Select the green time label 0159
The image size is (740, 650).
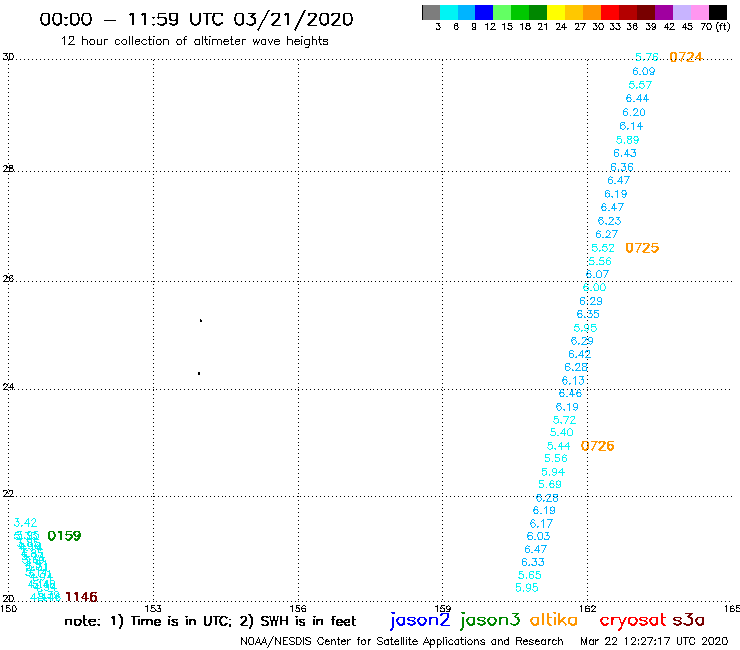(64, 536)
